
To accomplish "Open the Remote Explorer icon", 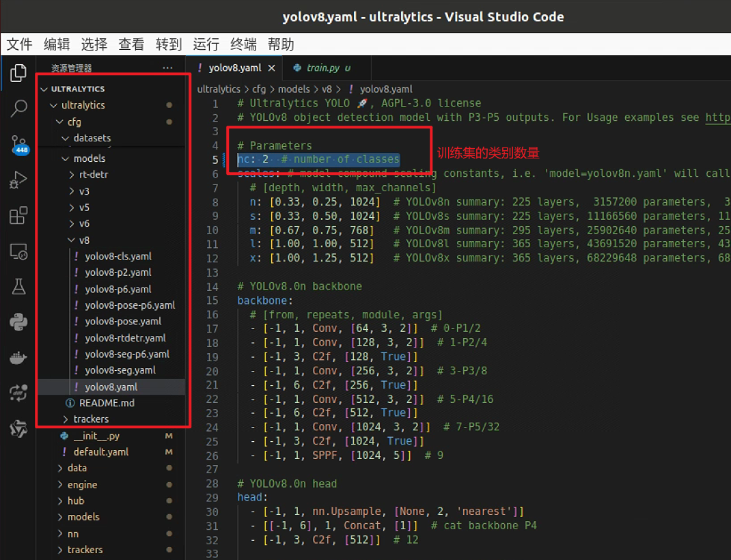I will 18,252.
